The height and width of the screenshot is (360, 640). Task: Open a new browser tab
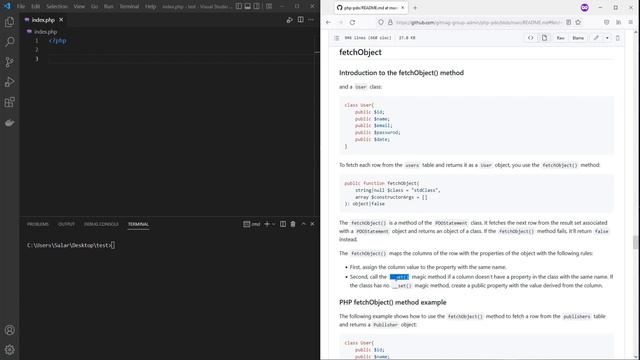(x=415, y=8)
